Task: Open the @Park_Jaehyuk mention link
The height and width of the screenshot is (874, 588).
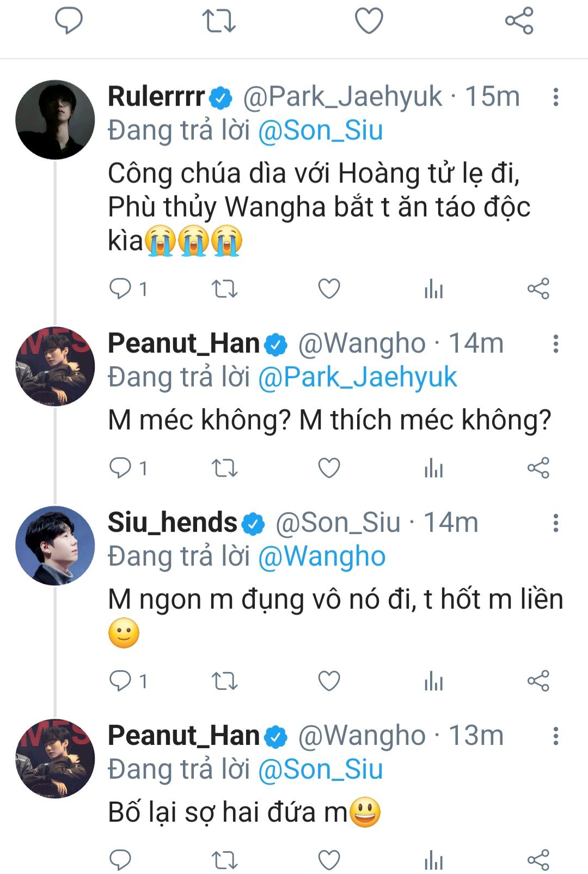Action: 357,377
